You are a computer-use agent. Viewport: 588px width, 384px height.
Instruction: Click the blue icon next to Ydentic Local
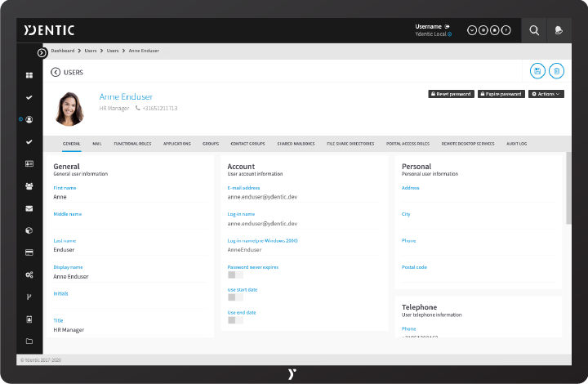point(450,34)
